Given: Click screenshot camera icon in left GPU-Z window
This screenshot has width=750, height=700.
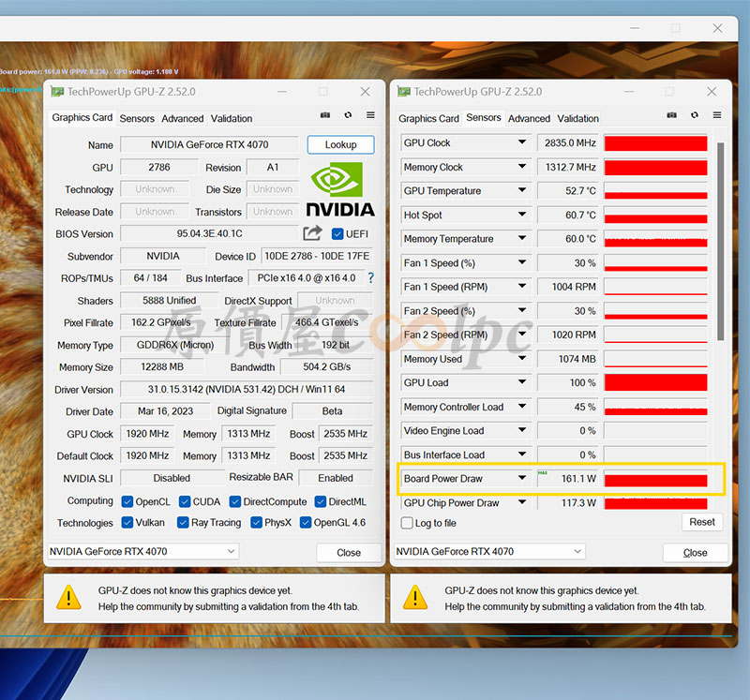Looking at the screenshot, I should 325,115.
